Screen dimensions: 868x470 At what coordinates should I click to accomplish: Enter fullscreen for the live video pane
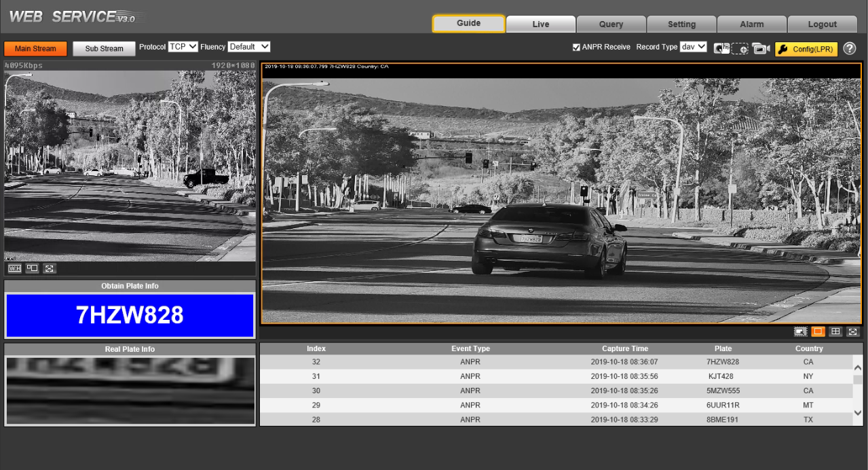(x=50, y=268)
